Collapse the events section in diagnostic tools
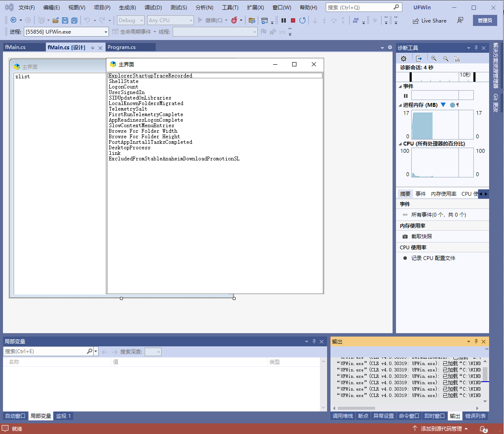 [x=400, y=86]
